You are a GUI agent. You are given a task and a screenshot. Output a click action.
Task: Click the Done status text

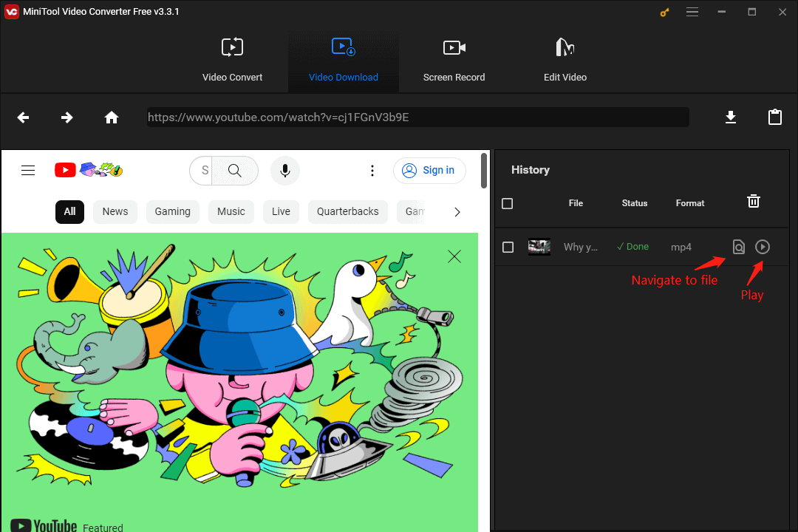click(x=632, y=246)
